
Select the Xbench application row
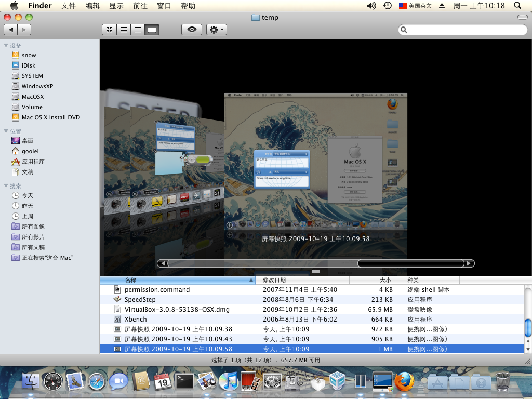(312, 320)
